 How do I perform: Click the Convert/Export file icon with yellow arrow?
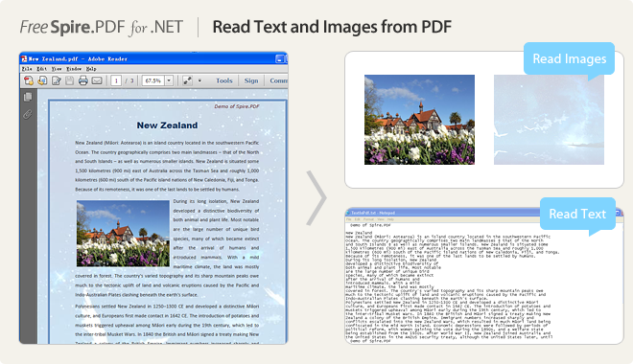42,80
